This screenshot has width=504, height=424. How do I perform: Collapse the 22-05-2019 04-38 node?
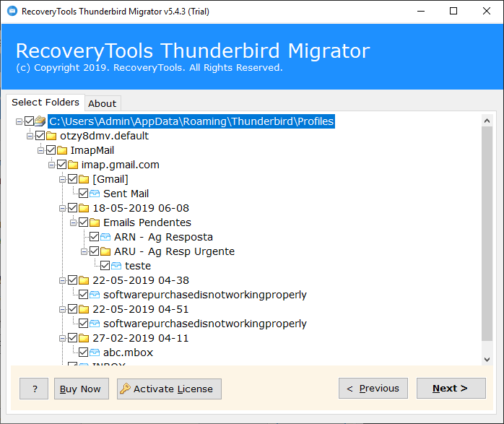62,281
